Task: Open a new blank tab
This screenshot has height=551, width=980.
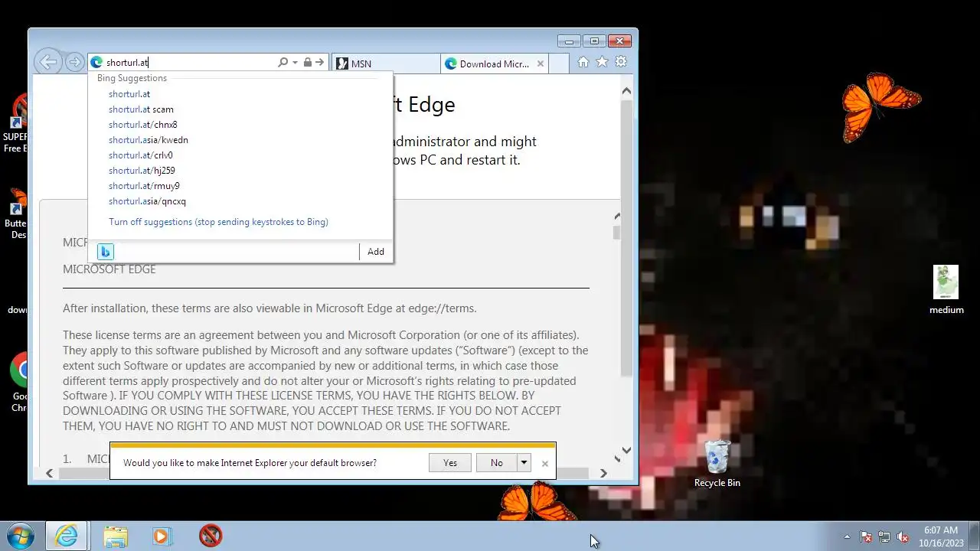Action: (x=559, y=64)
